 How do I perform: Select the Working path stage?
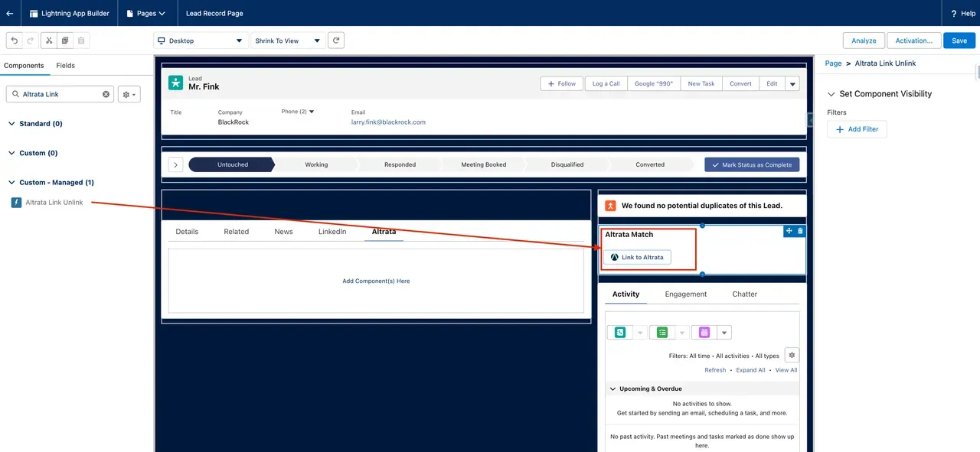click(x=316, y=164)
